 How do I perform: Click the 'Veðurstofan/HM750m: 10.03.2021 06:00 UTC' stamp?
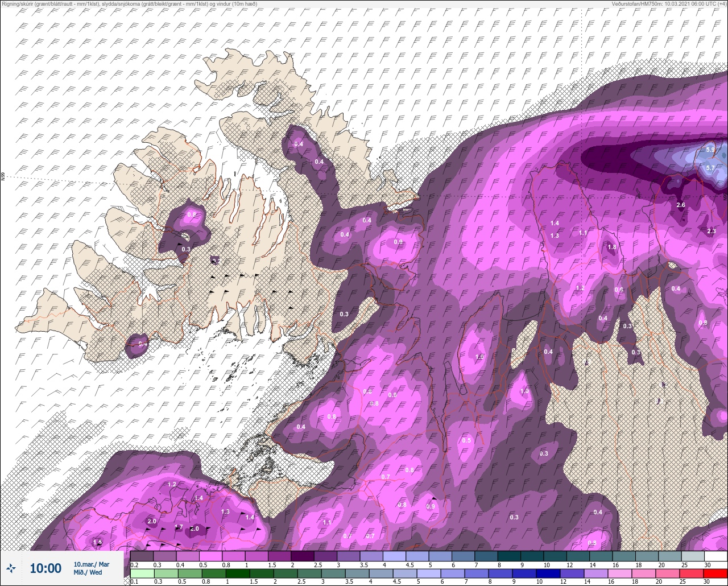pyautogui.click(x=669, y=4)
